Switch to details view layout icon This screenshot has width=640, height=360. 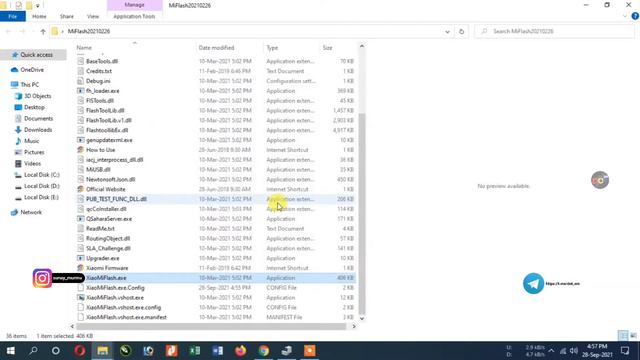click(x=623, y=336)
